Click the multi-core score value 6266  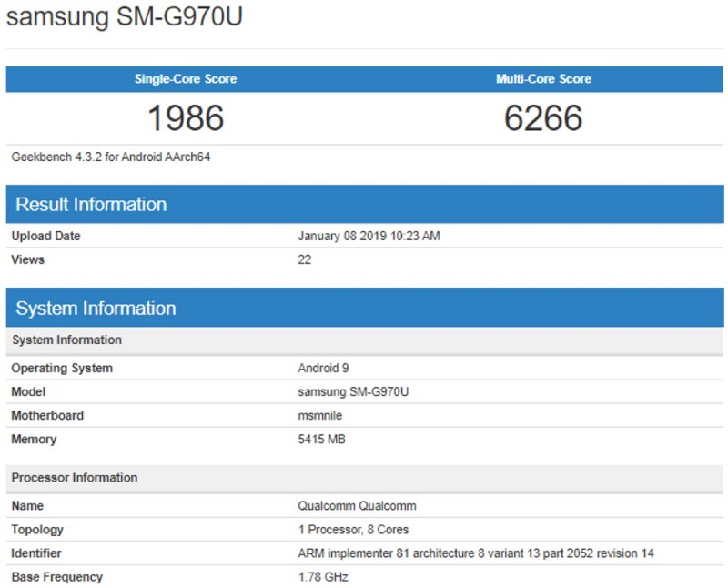[x=543, y=118]
